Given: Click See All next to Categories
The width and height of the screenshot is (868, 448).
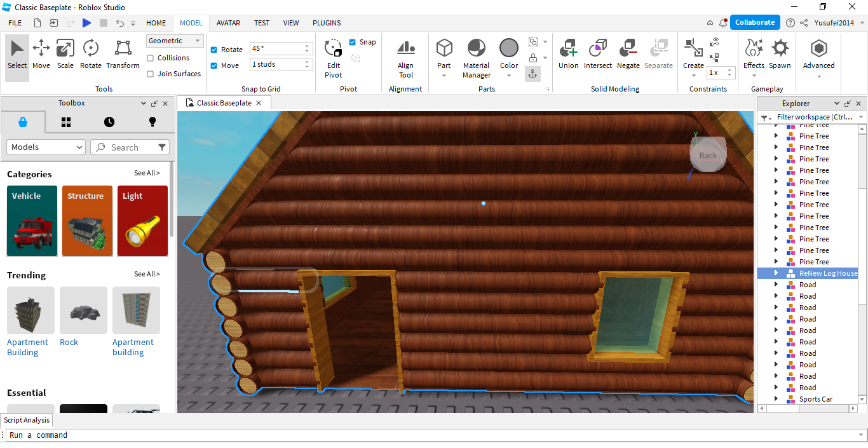Looking at the screenshot, I should tap(147, 173).
